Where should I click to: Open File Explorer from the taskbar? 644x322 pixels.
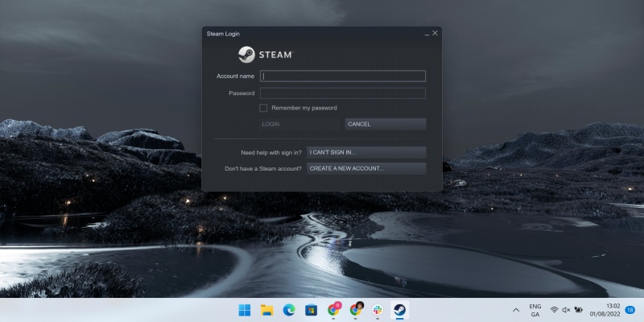266,310
